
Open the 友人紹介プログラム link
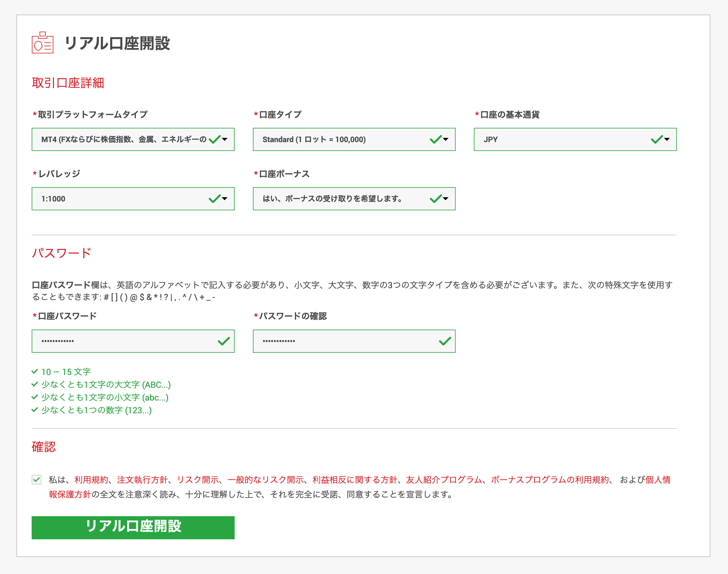[x=444, y=480]
